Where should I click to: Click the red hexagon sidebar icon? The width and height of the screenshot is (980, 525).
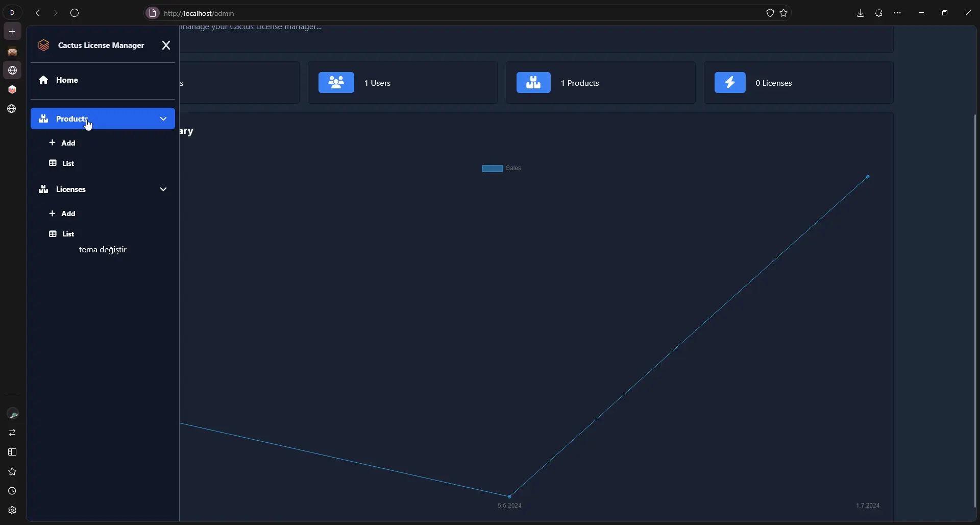point(12,90)
